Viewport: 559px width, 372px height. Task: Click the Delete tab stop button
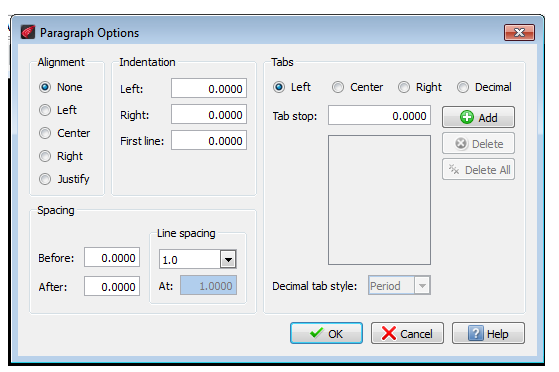[x=478, y=143]
